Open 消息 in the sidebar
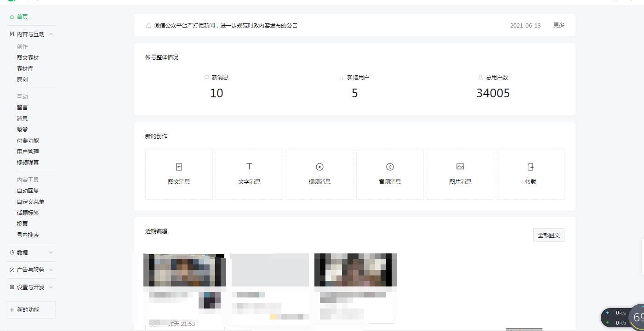The height and width of the screenshot is (331, 644). 23,119
